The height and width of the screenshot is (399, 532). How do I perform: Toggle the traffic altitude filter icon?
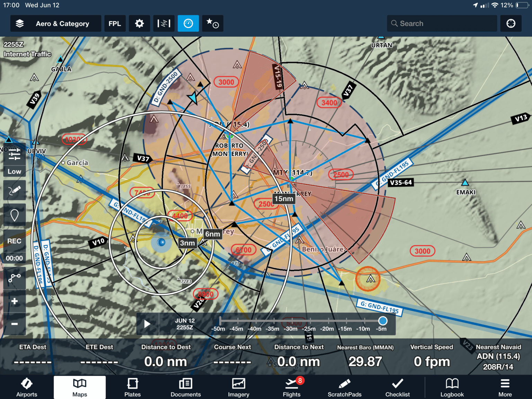pyautogui.click(x=14, y=157)
